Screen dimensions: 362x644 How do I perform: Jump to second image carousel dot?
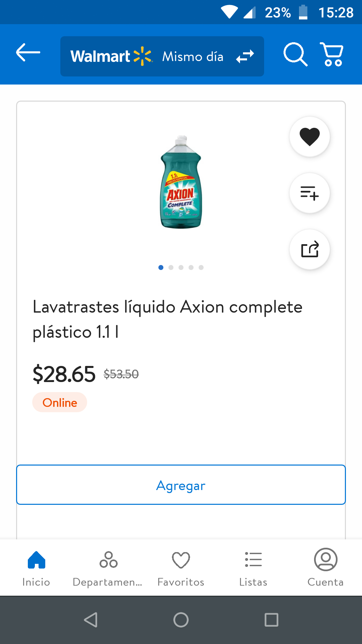pyautogui.click(x=171, y=267)
